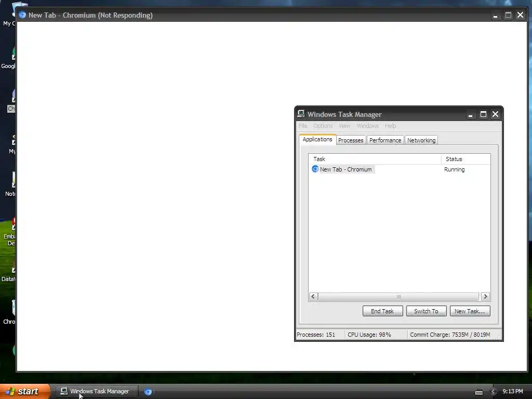Image resolution: width=532 pixels, height=399 pixels.
Task: Minimize the Chromium Not Responding window
Action: point(495,15)
